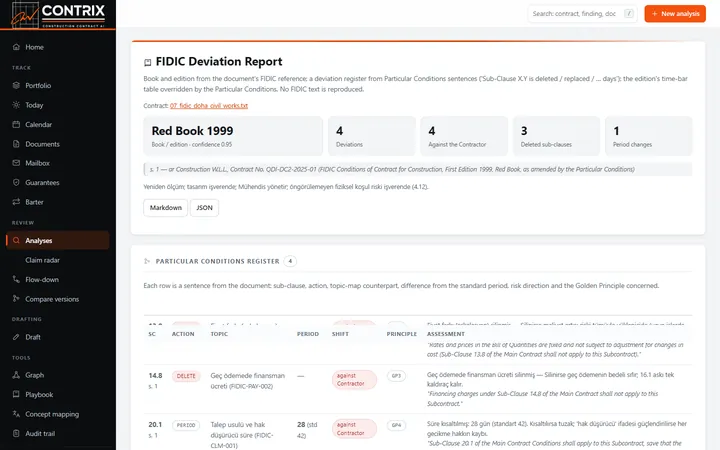The width and height of the screenshot is (720, 450).
Task: Go to Today view
Action: 58,105
